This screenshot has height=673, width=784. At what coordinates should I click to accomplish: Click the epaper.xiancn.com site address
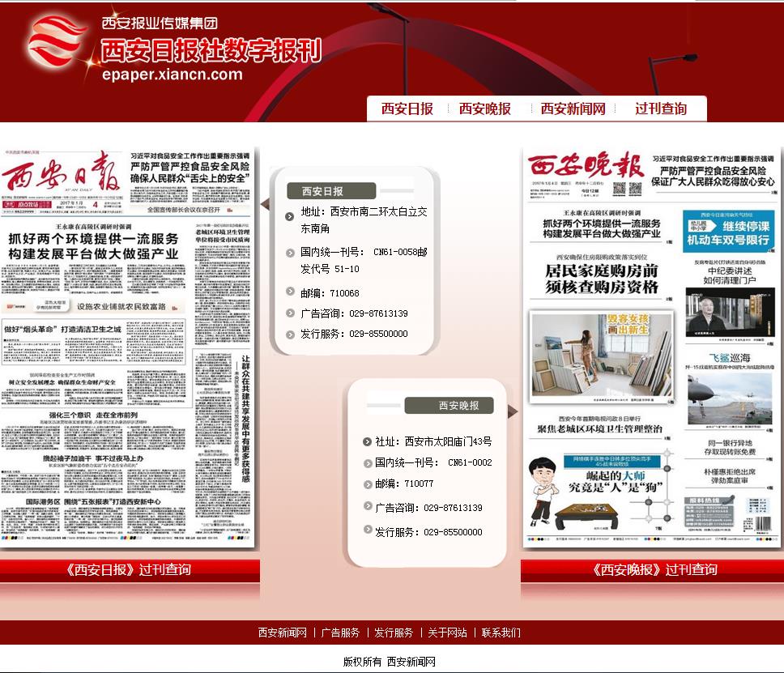coord(172,75)
